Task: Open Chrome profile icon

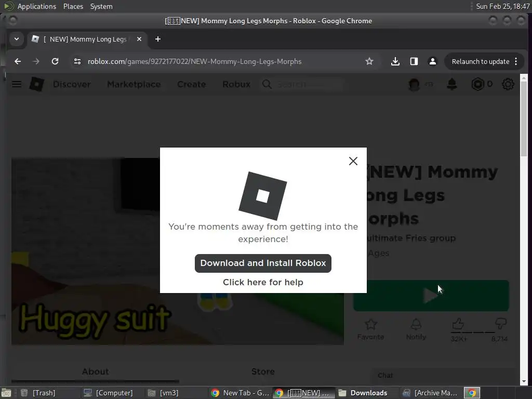Action: coord(433,61)
